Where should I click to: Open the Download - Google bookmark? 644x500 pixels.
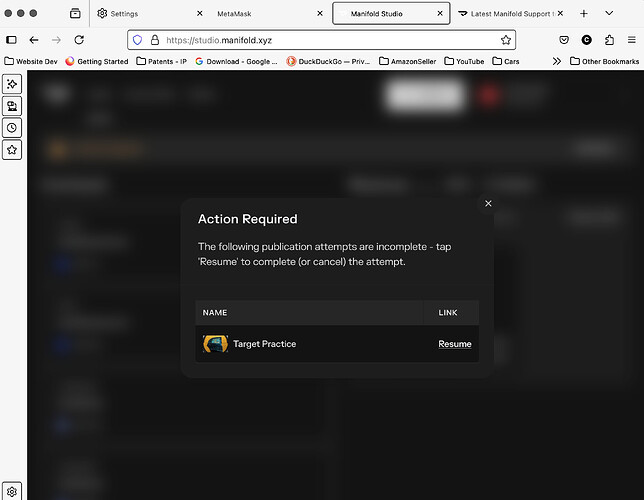(x=236, y=62)
